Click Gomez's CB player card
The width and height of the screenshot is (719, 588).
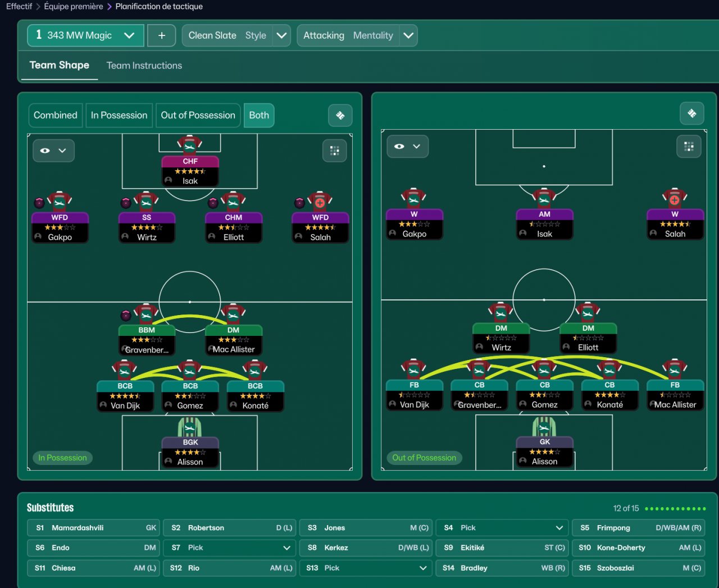tap(544, 395)
